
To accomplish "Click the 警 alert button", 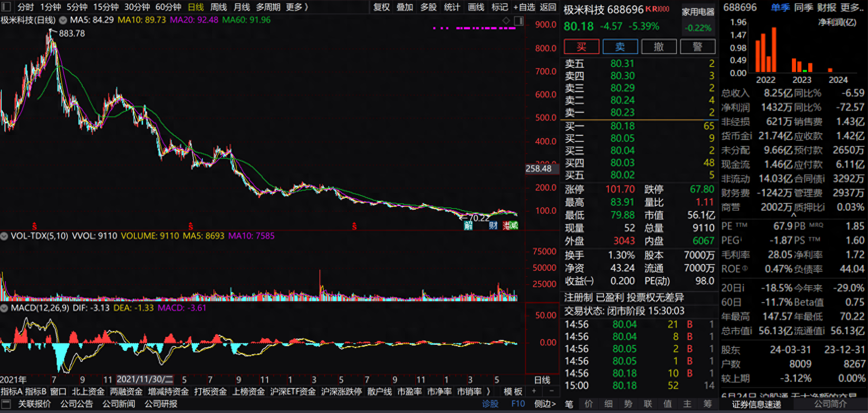I will (x=698, y=47).
